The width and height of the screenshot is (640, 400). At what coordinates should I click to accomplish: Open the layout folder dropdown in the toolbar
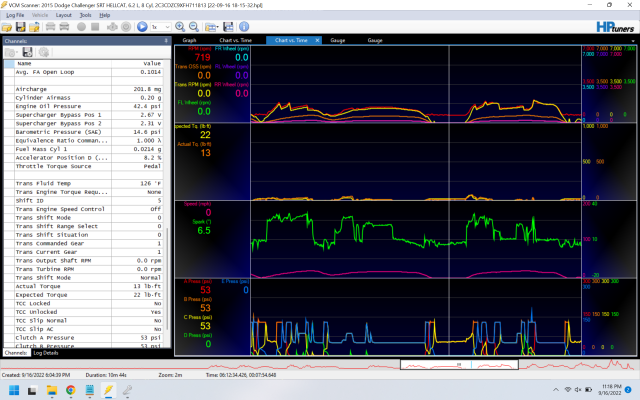click(211, 27)
